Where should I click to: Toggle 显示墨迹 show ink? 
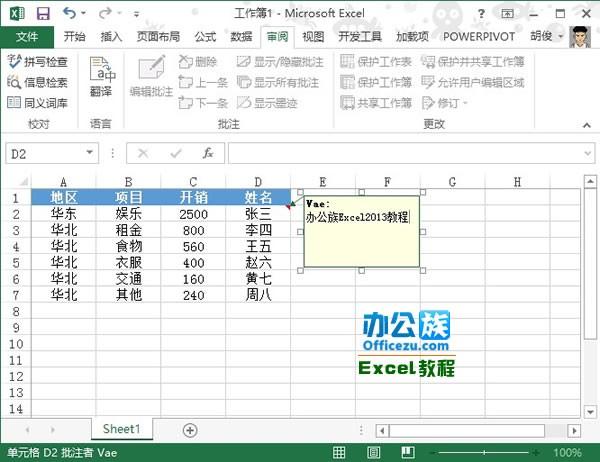pyautogui.click(x=267, y=103)
